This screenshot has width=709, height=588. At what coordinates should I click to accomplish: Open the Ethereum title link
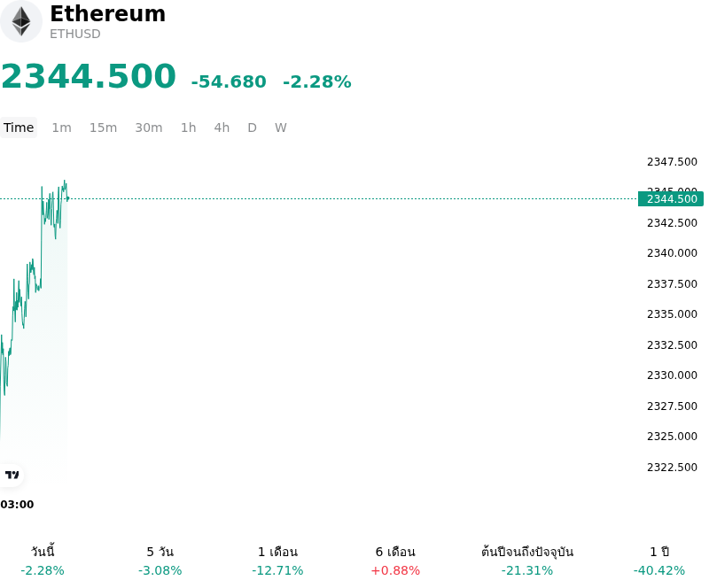coord(107,13)
